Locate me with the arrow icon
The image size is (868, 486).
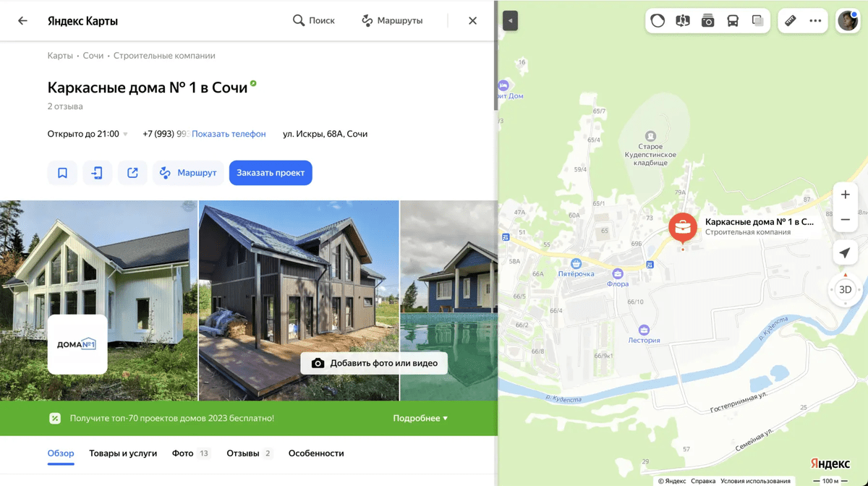(x=845, y=252)
